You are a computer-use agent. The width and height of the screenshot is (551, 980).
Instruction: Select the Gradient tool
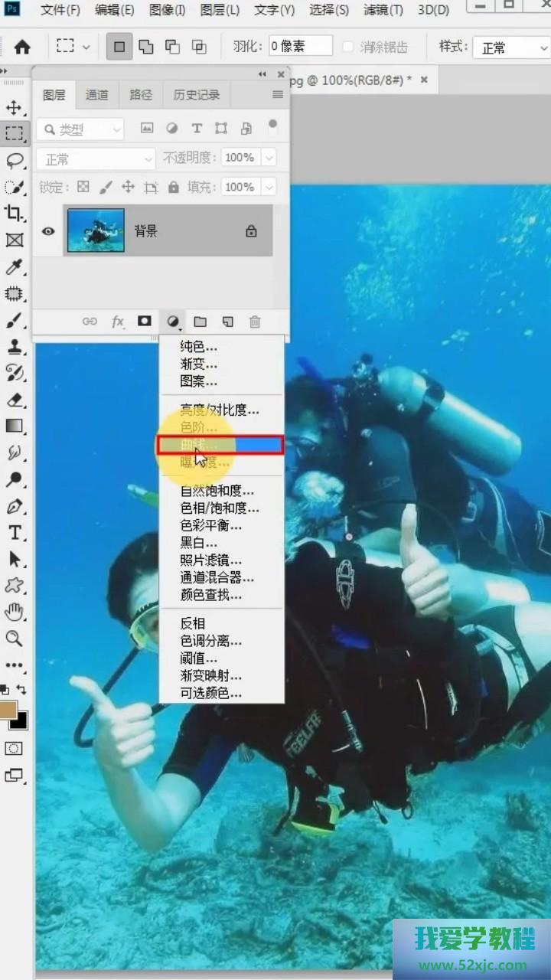[14, 426]
